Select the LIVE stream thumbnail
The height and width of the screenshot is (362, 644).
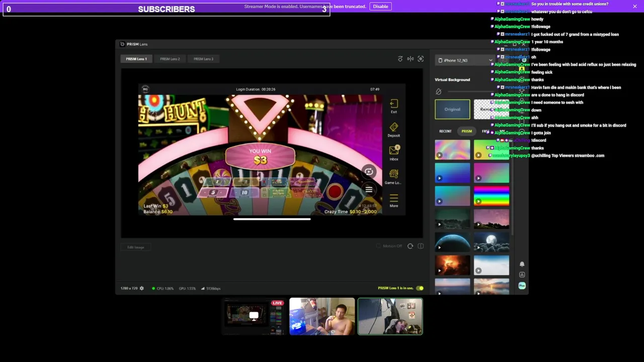[x=254, y=316]
